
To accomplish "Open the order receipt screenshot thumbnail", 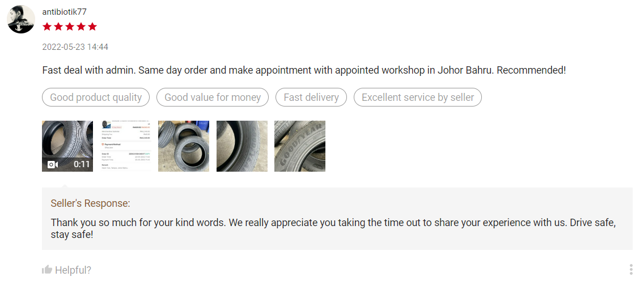I will click(125, 146).
